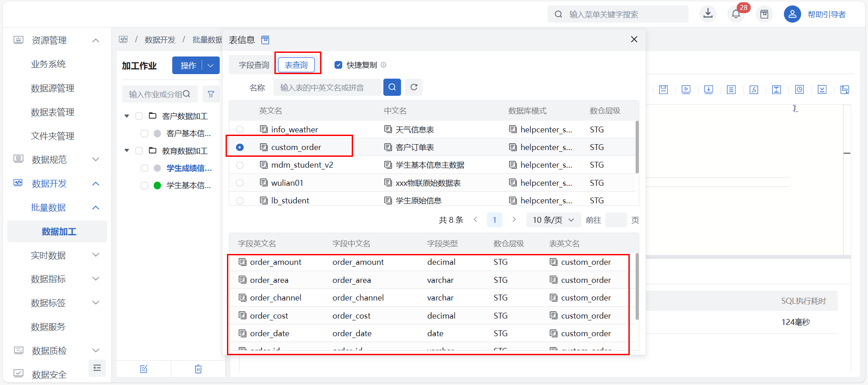The image size is (868, 385).
Task: Select the custom_order radio button
Action: coord(240,147)
